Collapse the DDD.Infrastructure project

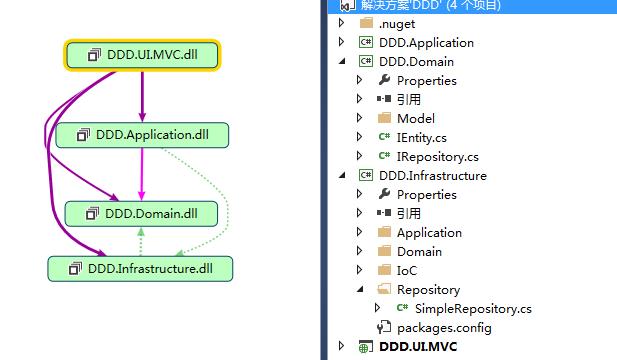coord(342,175)
